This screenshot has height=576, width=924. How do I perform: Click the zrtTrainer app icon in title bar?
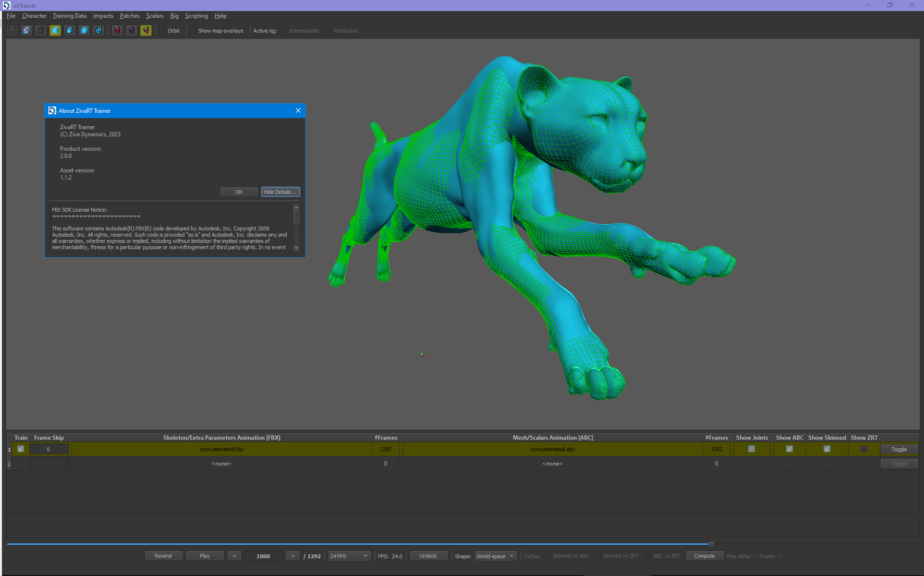pyautogui.click(x=6, y=5)
